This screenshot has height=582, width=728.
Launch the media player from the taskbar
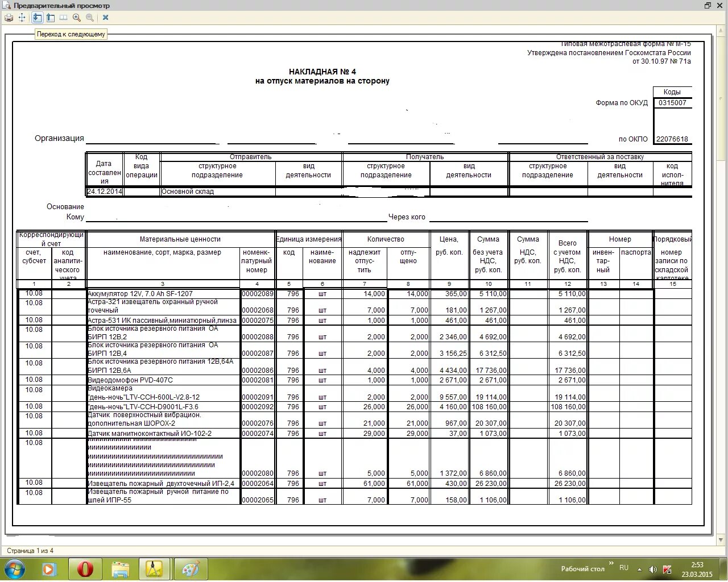[x=49, y=569]
